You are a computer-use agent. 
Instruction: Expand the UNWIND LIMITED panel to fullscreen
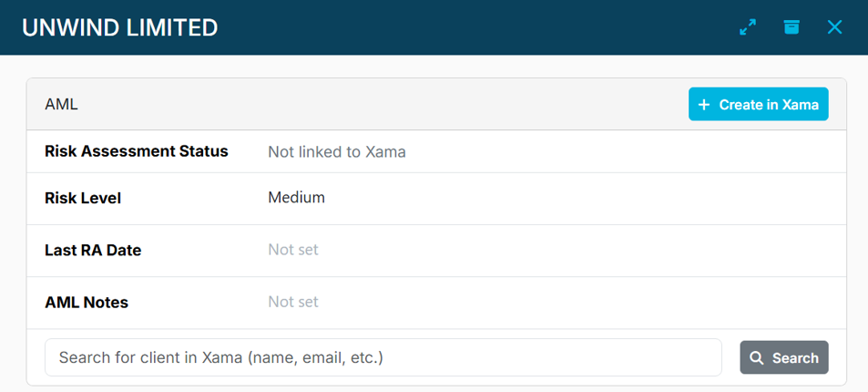[748, 27]
